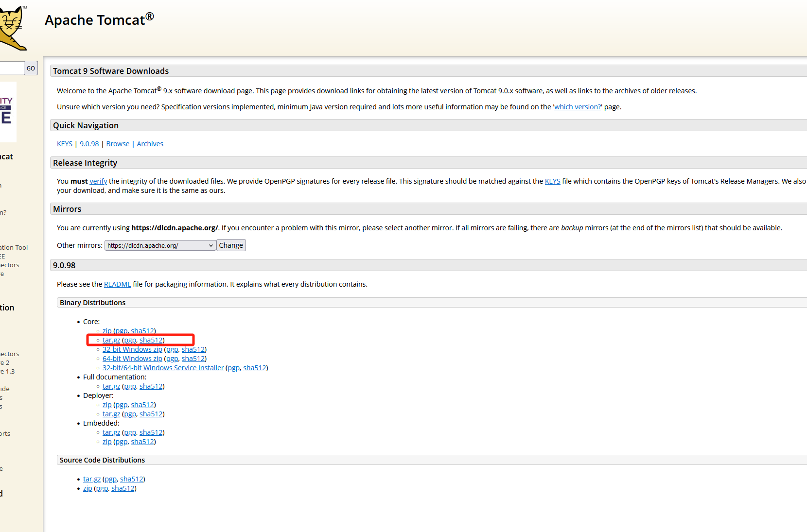The width and height of the screenshot is (807, 532).
Task: Open pgp for 32-bit Windows zip
Action: coord(172,349)
